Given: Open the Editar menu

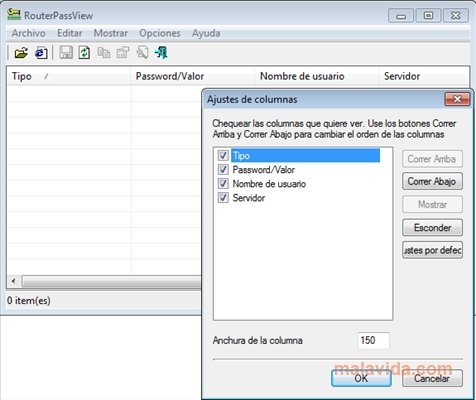Looking at the screenshot, I should 69,33.
